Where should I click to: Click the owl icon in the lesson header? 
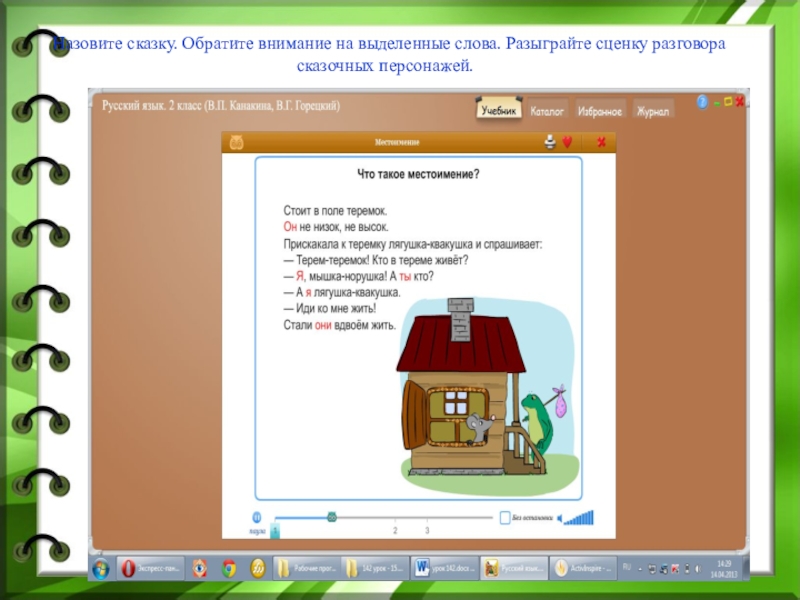(236, 142)
